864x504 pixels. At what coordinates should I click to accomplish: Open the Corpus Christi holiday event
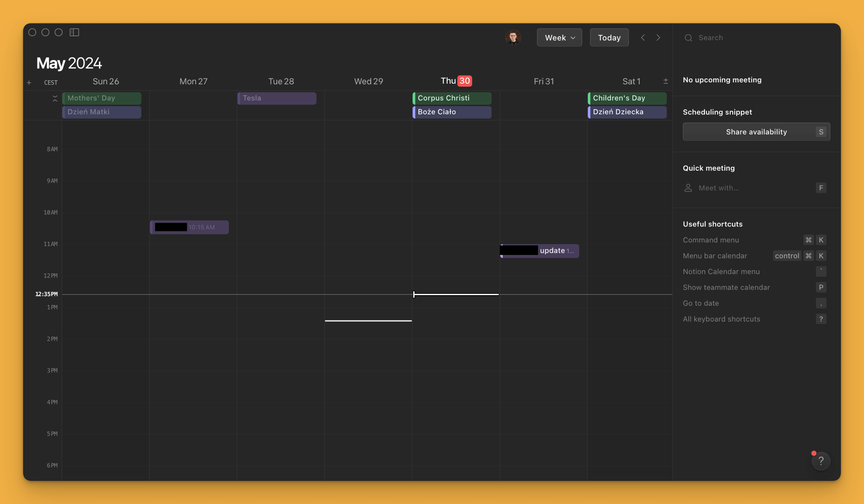(452, 98)
